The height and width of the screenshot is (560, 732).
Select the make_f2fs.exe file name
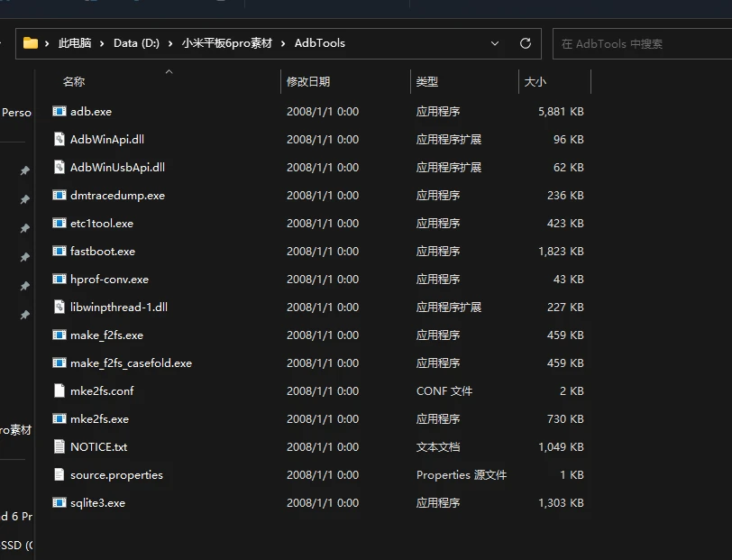(x=106, y=335)
